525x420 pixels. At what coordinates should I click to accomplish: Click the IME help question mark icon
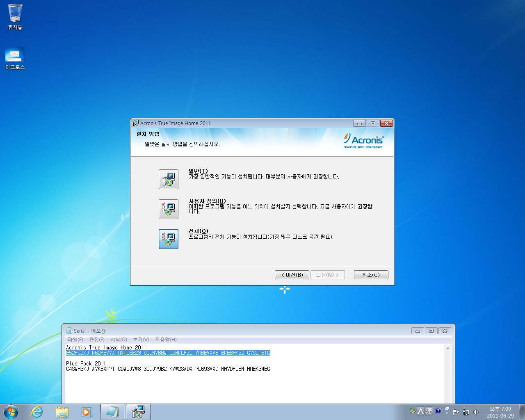coord(438,411)
